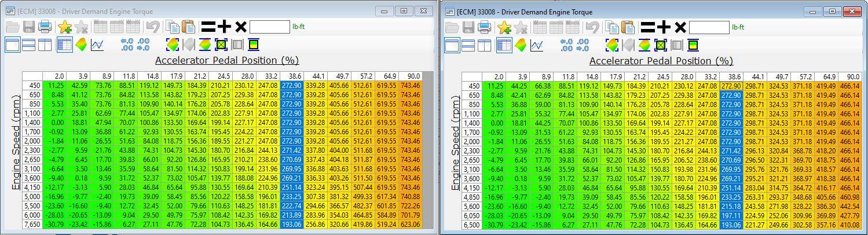The image size is (868, 235).
Task: Select cell 410.08 in the right window
Action: tap(849, 225)
